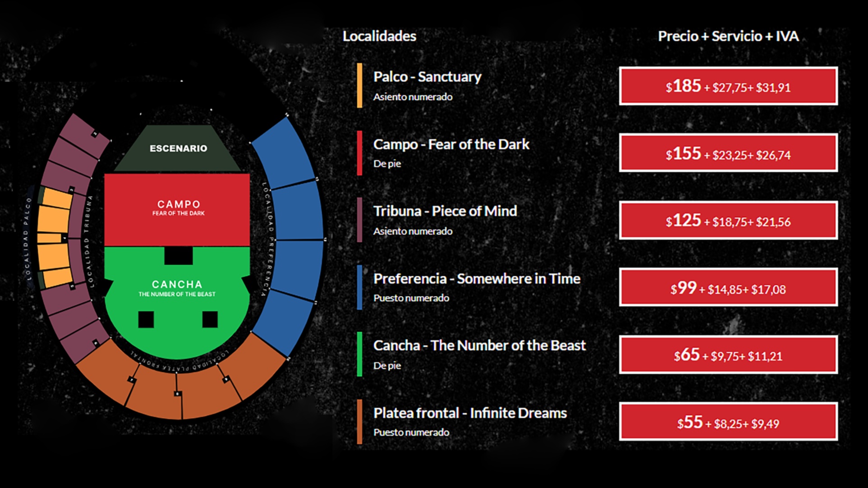868x488 pixels.
Task: Click the yellow Palco legend color bar
Action: (x=359, y=86)
